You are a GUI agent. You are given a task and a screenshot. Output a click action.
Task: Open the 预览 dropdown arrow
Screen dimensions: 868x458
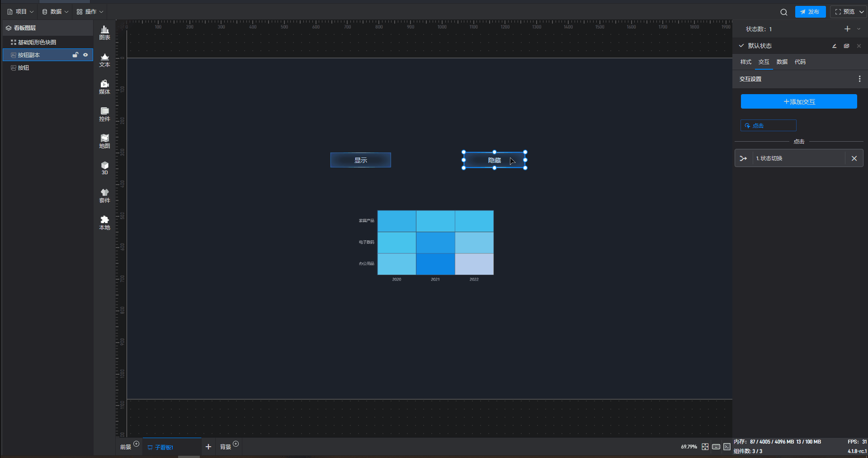click(862, 12)
